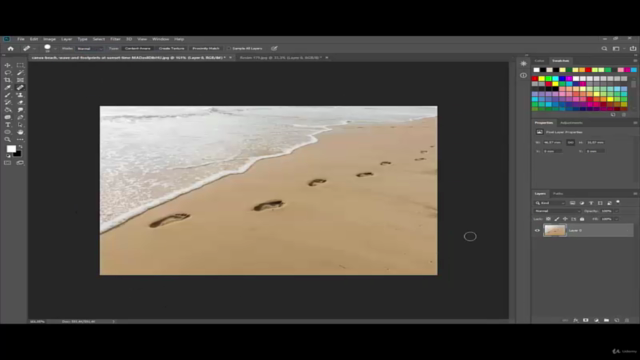Hide Layer 0 using eye icon
640x360 pixels.
[537, 231]
